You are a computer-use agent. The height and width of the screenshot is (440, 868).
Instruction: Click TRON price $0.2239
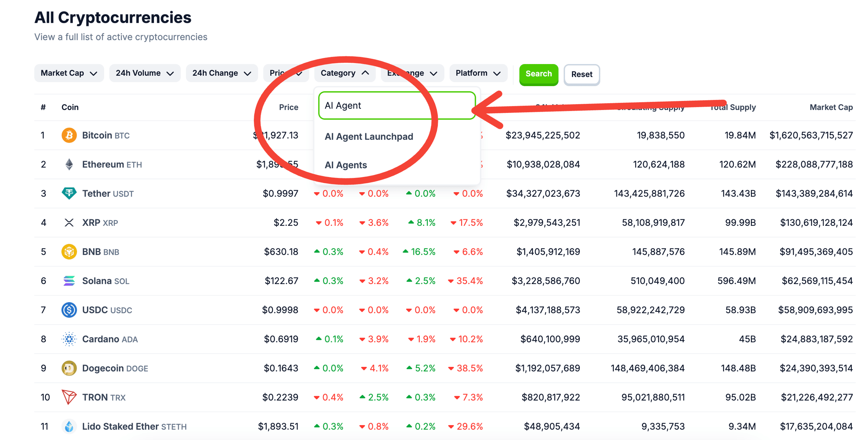(x=280, y=397)
